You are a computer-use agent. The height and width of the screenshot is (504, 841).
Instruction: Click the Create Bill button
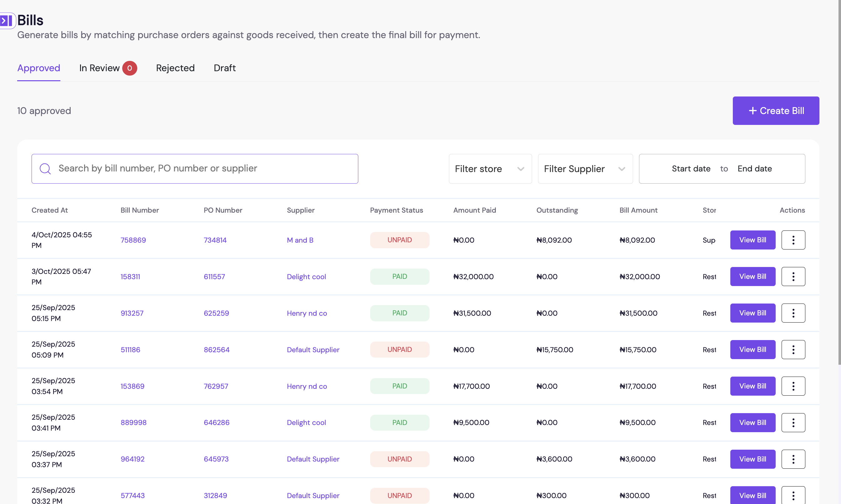click(x=775, y=111)
